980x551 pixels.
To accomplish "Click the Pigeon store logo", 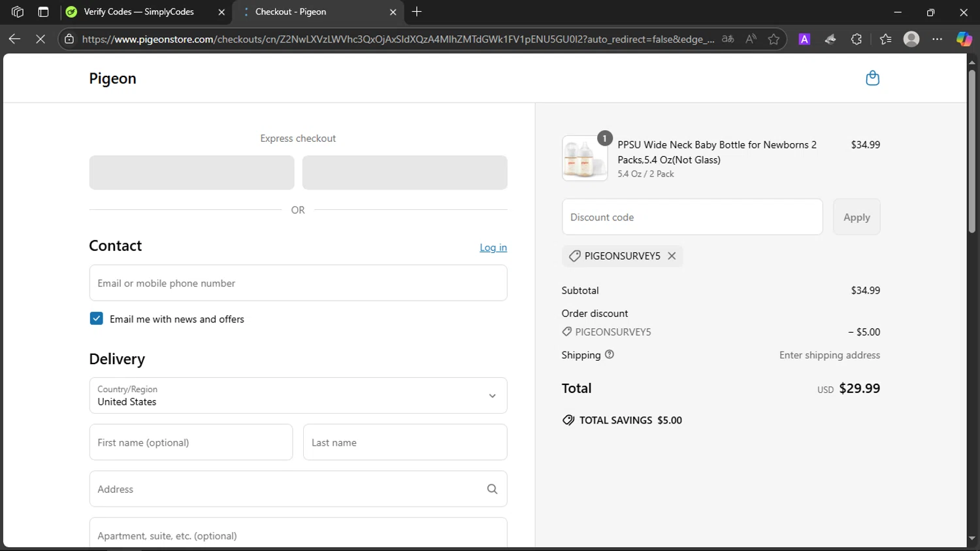I will [x=112, y=78].
